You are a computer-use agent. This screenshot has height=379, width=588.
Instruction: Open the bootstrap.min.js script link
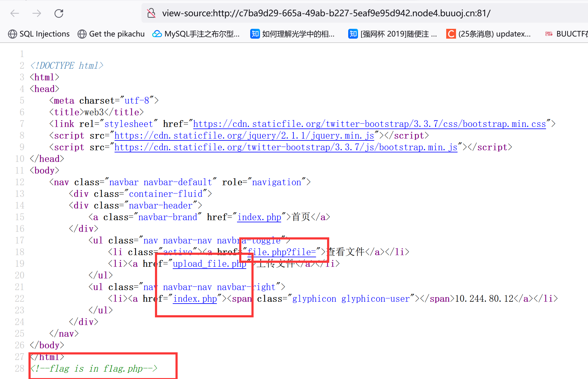coord(286,147)
